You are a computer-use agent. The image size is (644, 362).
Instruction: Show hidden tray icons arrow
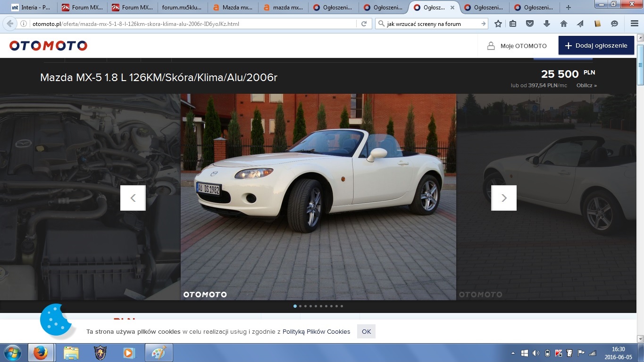(513, 353)
